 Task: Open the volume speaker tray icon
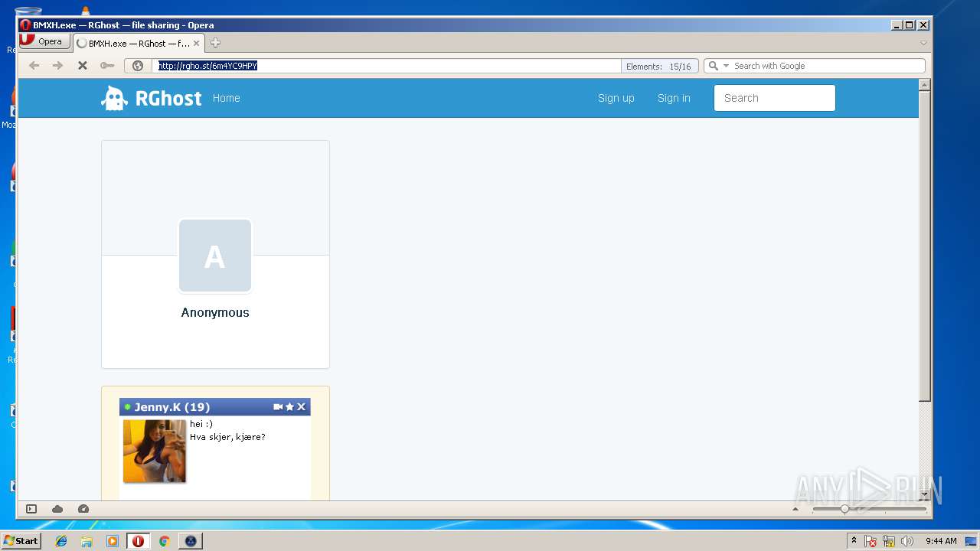907,541
